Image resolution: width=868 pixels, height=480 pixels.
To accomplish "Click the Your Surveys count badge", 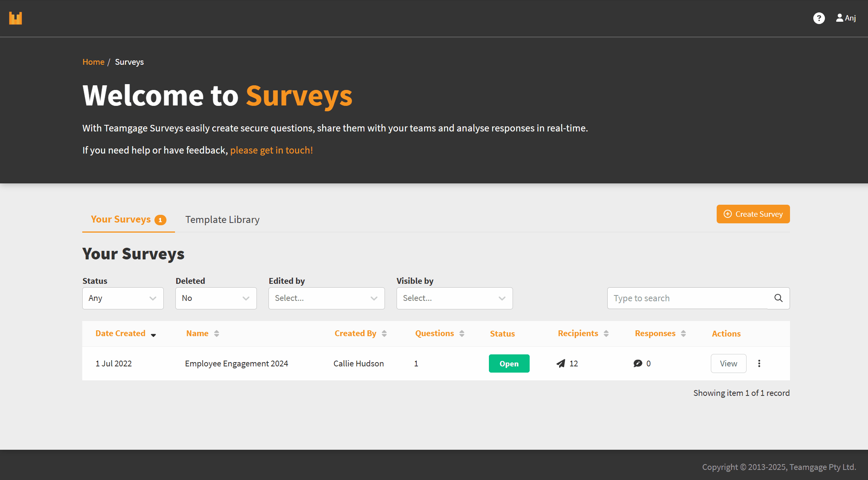I will click(x=160, y=220).
